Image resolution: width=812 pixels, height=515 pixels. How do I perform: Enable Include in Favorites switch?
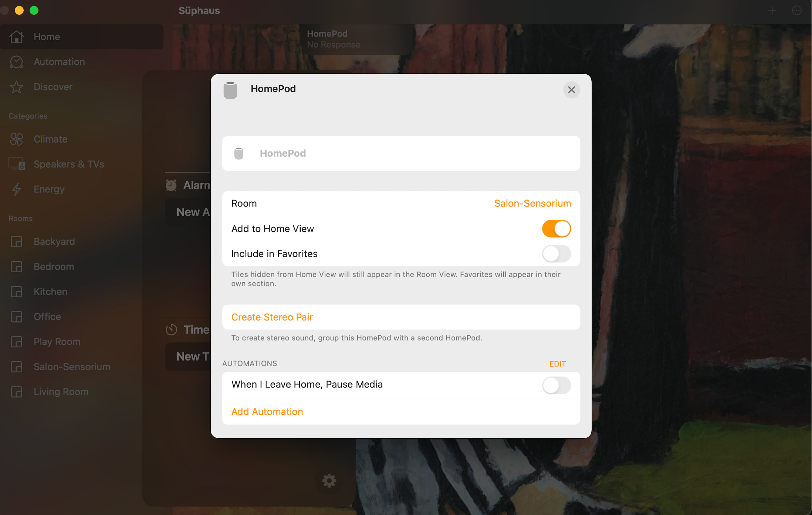(x=556, y=254)
